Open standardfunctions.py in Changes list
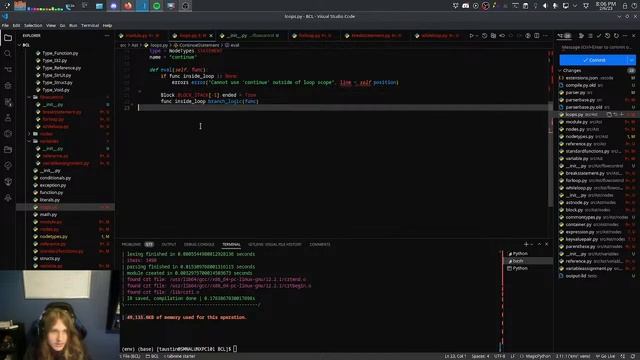This screenshot has height=360, width=640. tap(587, 151)
